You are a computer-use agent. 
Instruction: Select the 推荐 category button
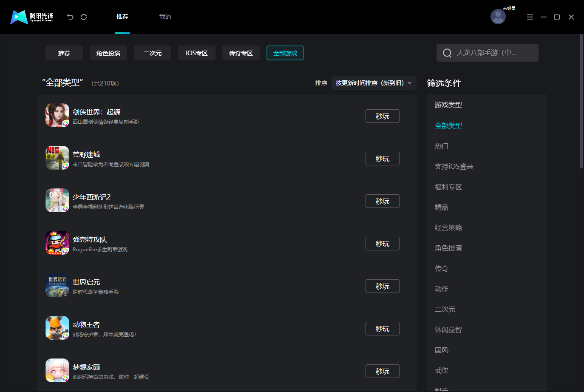coord(64,53)
